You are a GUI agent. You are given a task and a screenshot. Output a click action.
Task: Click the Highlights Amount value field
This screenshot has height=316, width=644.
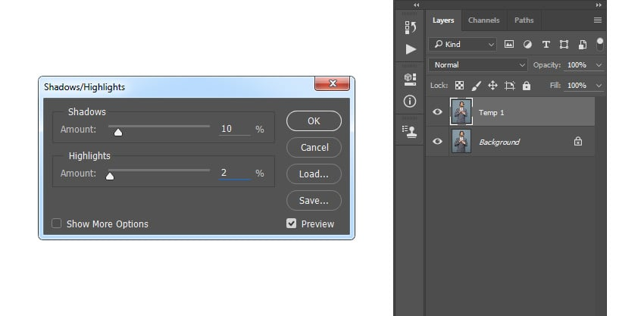click(x=235, y=173)
